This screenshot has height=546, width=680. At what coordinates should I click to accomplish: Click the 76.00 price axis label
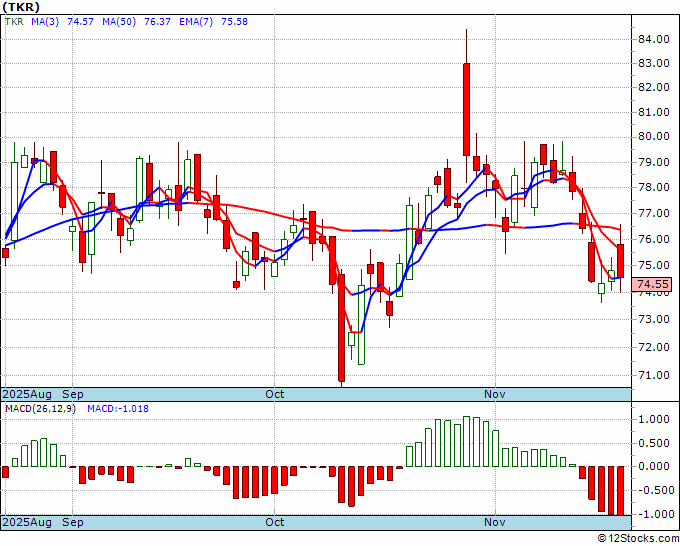coord(654,239)
